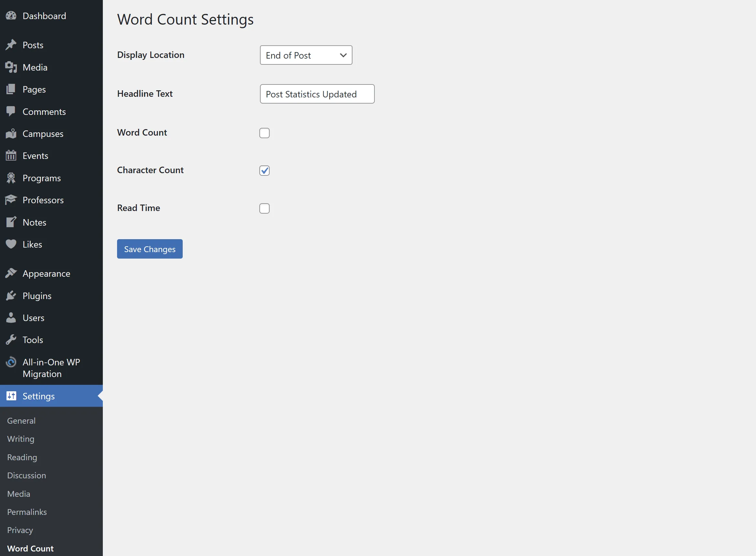Click the Character Count field label
The width and height of the screenshot is (756, 556).
pos(150,170)
